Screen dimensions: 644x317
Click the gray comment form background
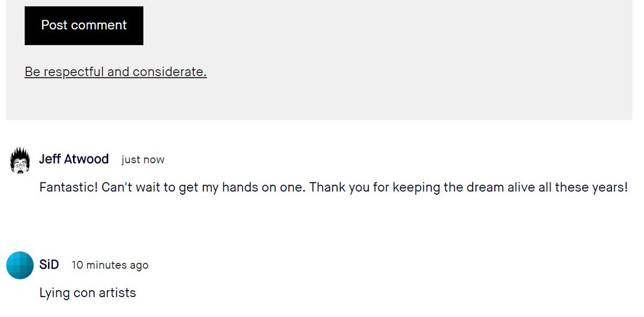click(376, 64)
